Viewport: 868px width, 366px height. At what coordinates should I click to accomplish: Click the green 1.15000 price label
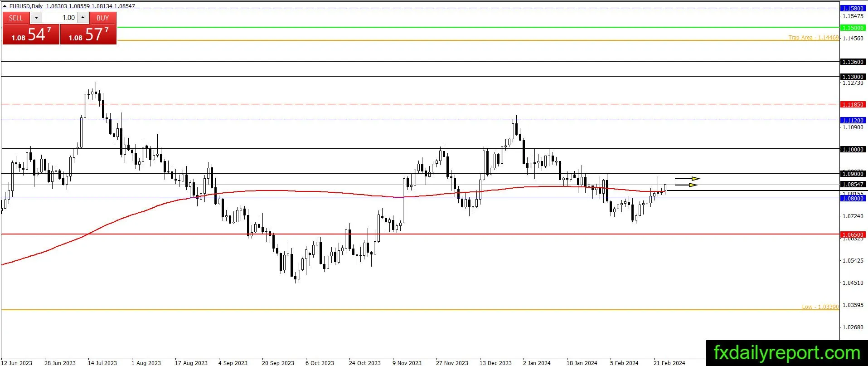pyautogui.click(x=853, y=28)
